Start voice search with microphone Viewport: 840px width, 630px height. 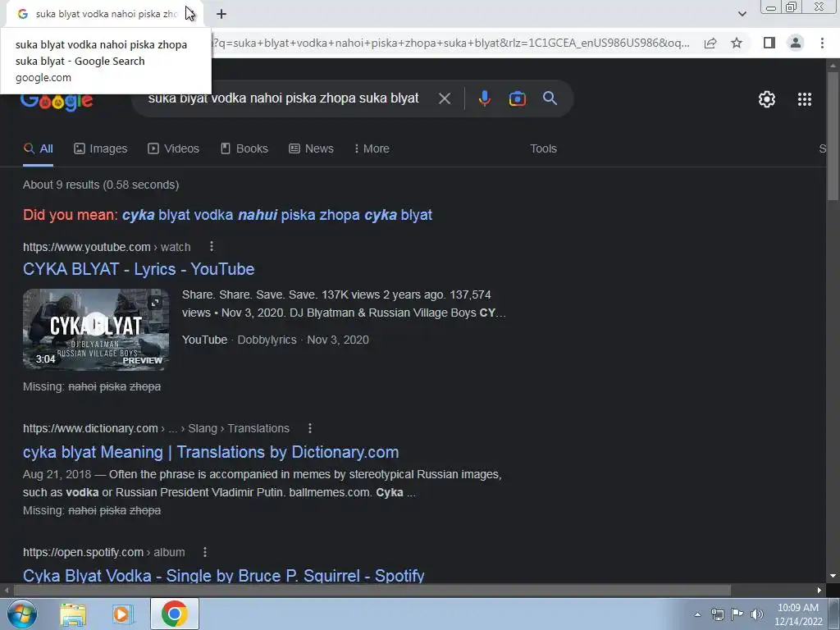tap(484, 98)
